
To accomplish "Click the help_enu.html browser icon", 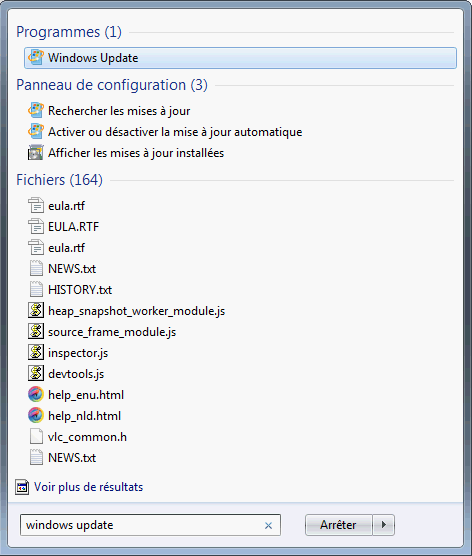I will point(36,394).
